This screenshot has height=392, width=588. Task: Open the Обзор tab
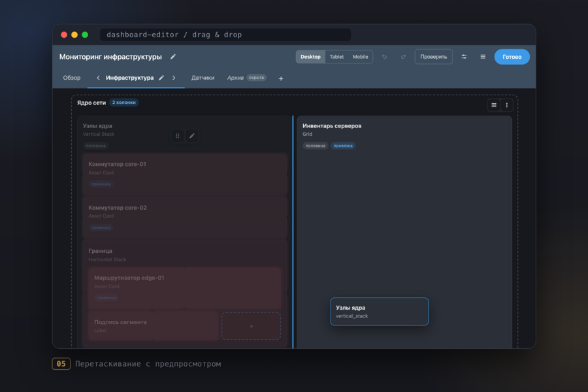72,78
